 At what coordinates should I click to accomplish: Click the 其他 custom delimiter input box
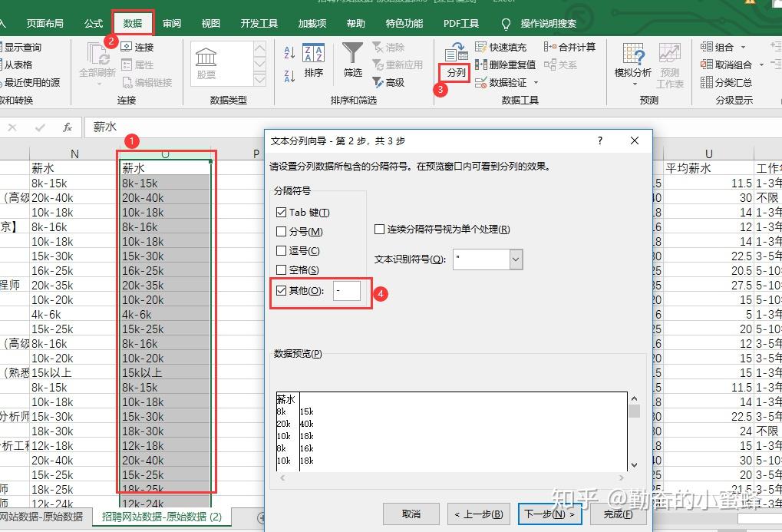346,291
